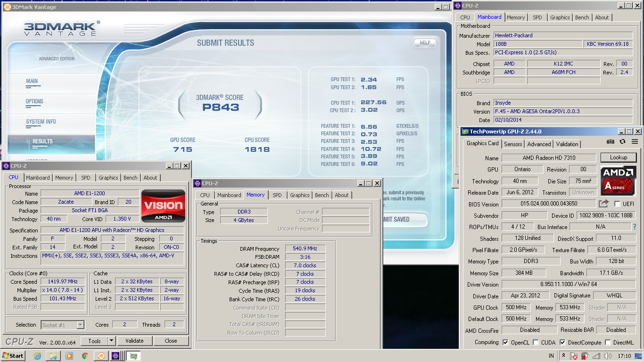
Task: Click the GPU score 715
Action: pyautogui.click(x=182, y=149)
